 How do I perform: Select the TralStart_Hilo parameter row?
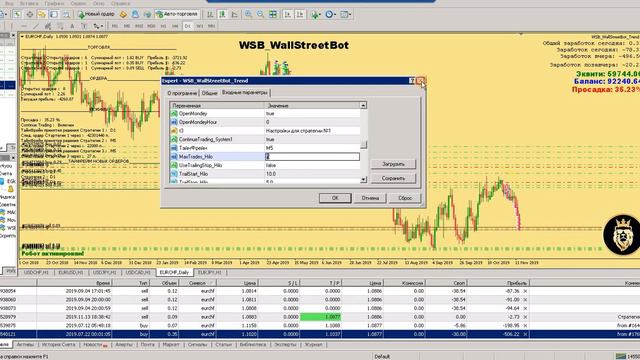(265, 174)
